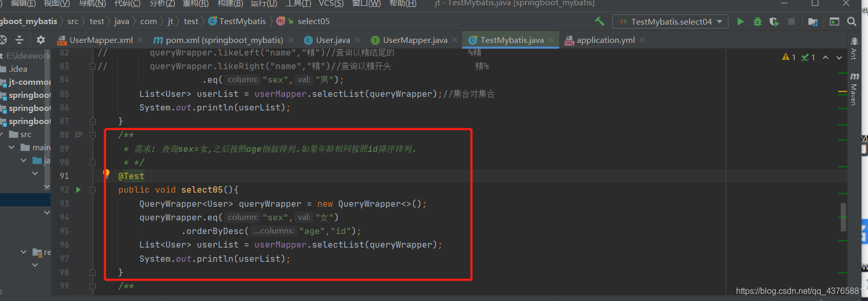The image size is (868, 301).
Task: Collapse the re folder chevron
Action: pyautogui.click(x=24, y=252)
